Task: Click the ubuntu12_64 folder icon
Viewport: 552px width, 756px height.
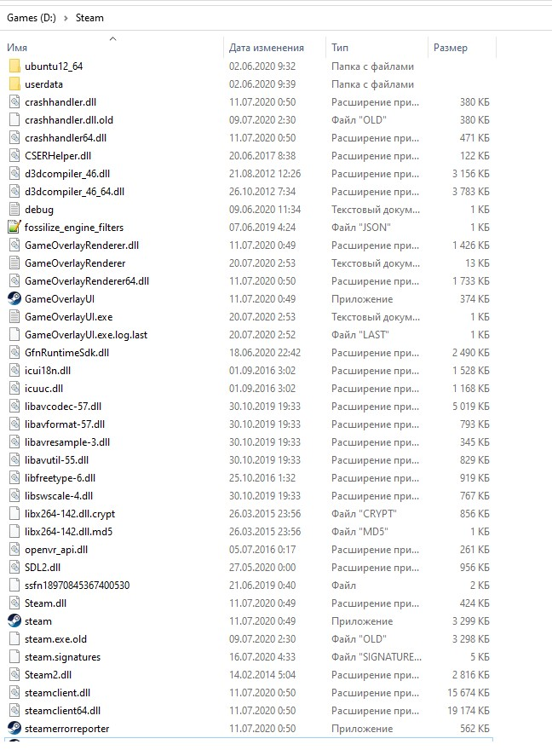Action: [x=15, y=66]
